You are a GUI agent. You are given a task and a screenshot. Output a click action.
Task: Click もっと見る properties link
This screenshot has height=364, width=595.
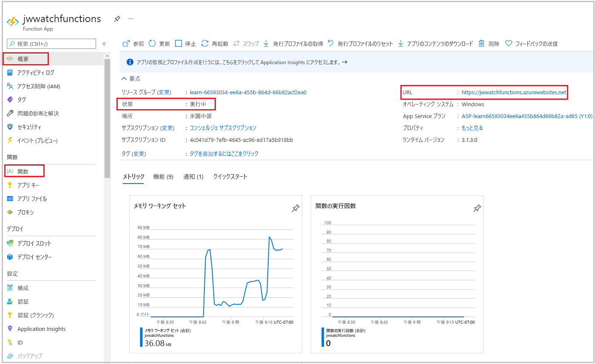point(472,128)
